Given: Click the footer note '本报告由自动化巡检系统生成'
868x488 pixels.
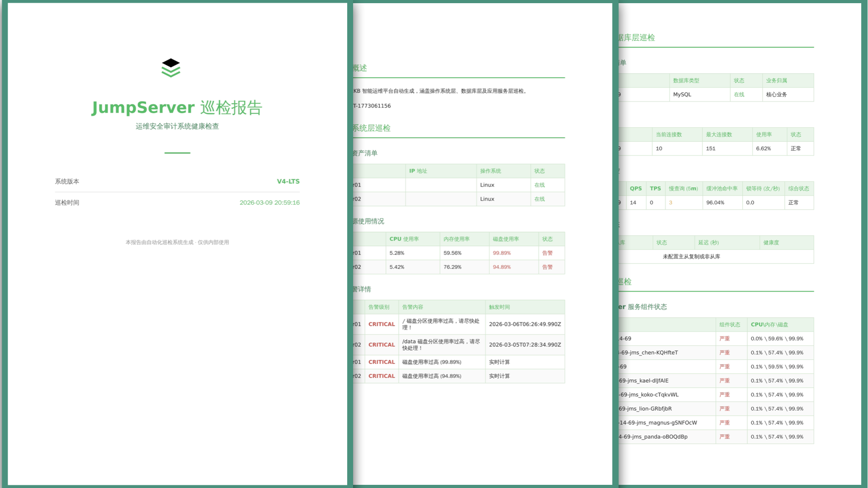Looking at the screenshot, I should (x=178, y=242).
